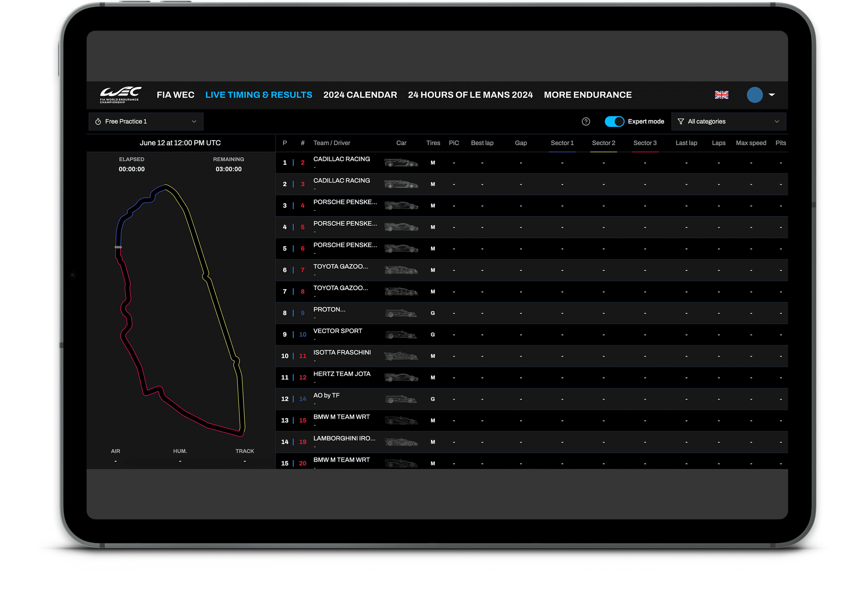Screen dimensions: 868x596
Task: Sort by Sector 1 column header
Action: 562,143
